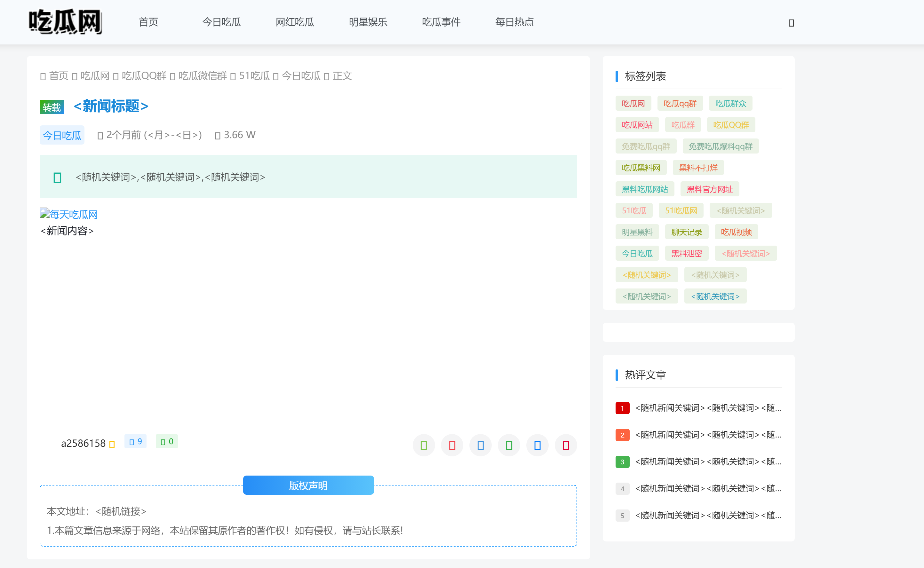Select the 吃瓜qq群 tag in 标签列表
The height and width of the screenshot is (568, 924).
(x=680, y=103)
